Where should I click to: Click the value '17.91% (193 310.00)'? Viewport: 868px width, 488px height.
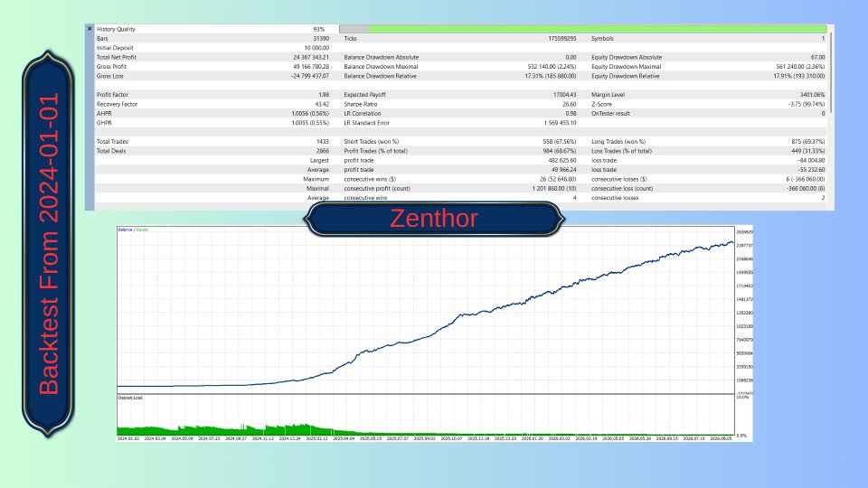pos(798,76)
